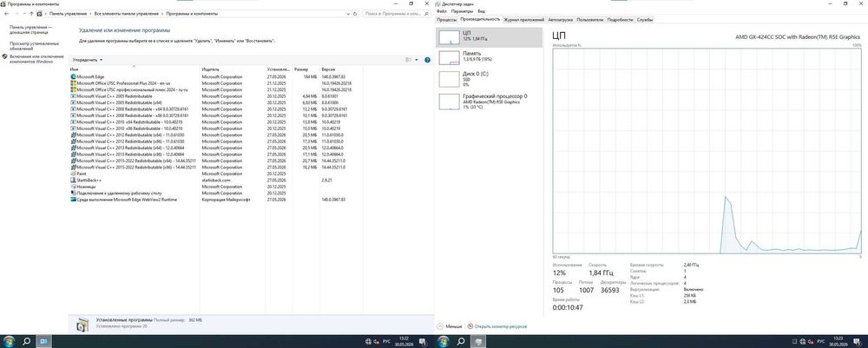Screen dimensions: 868x348
Task: Open the view options dropdown arrow
Action: click(417, 60)
